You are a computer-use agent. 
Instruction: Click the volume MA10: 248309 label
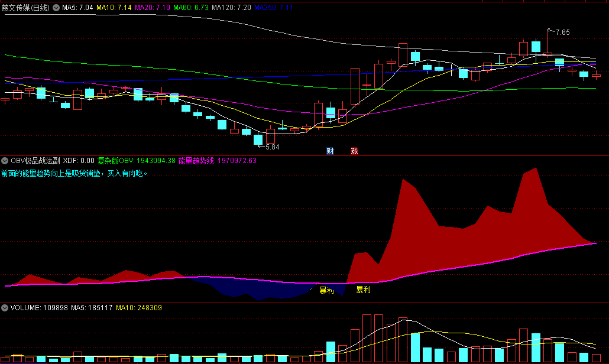(x=139, y=308)
